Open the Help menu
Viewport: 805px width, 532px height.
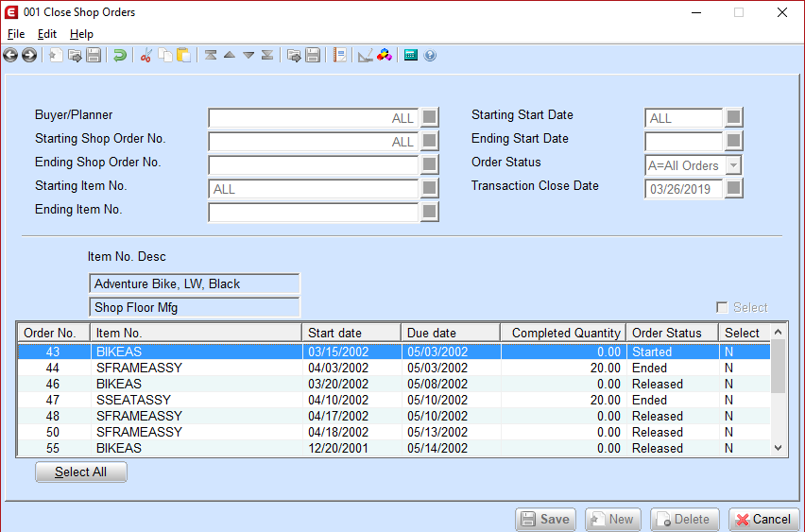pos(81,34)
